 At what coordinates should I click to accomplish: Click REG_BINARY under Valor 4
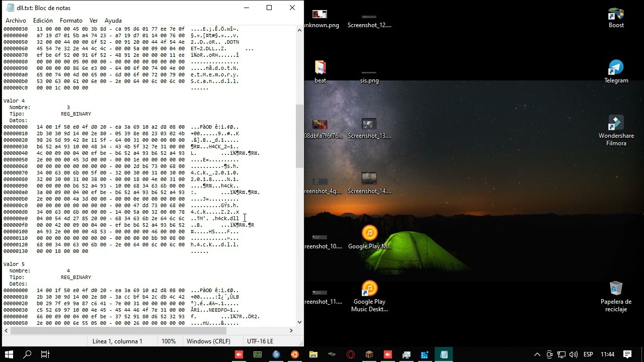(x=76, y=114)
